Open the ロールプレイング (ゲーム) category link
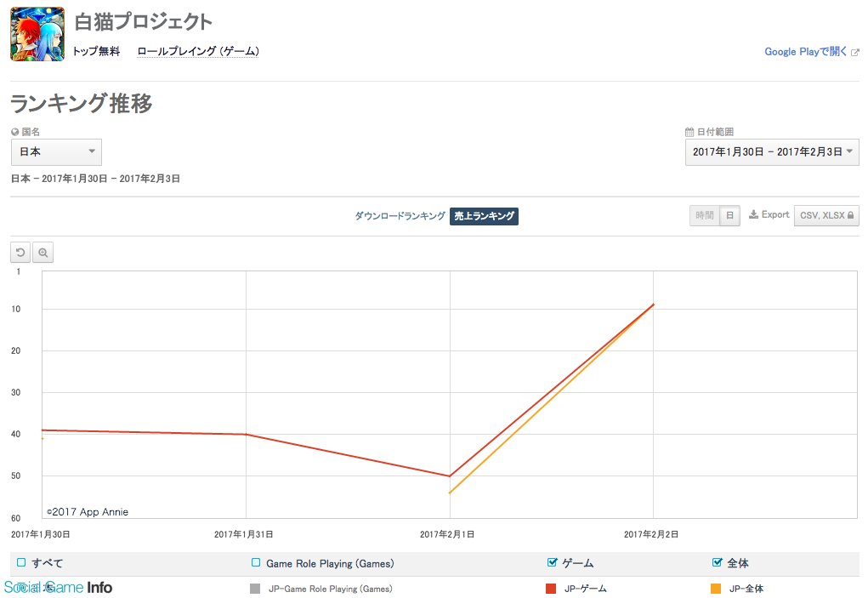 coord(198,52)
